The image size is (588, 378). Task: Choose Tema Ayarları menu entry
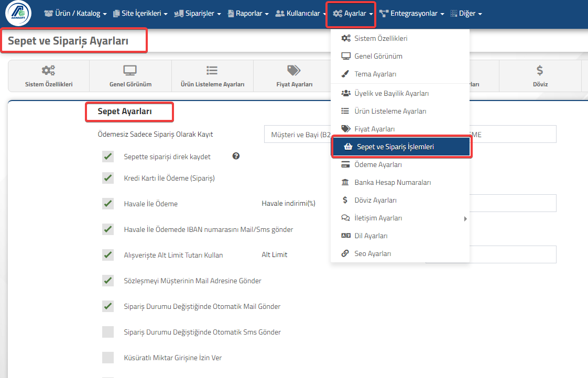pyautogui.click(x=400, y=74)
